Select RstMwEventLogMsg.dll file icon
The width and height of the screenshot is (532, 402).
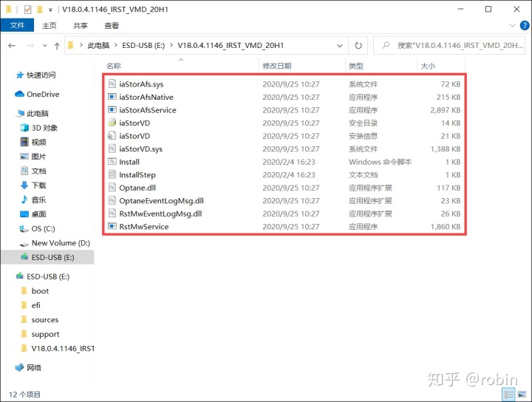[x=112, y=214]
